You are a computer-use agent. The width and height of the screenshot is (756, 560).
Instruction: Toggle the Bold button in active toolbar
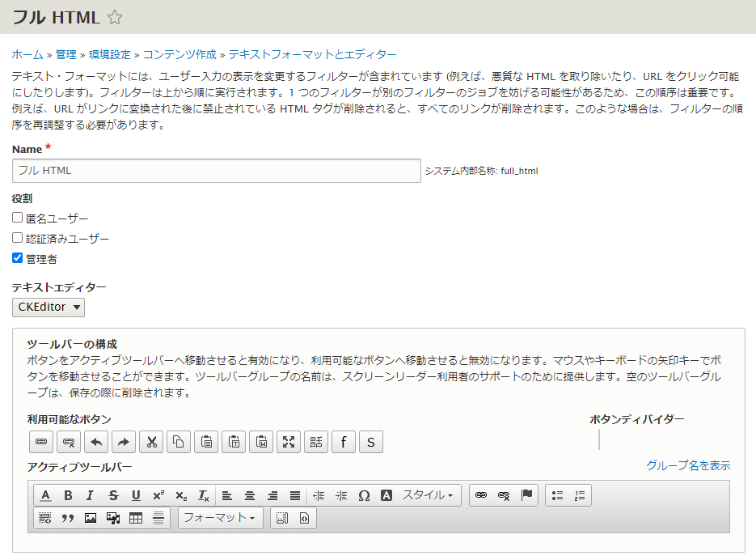coord(68,495)
